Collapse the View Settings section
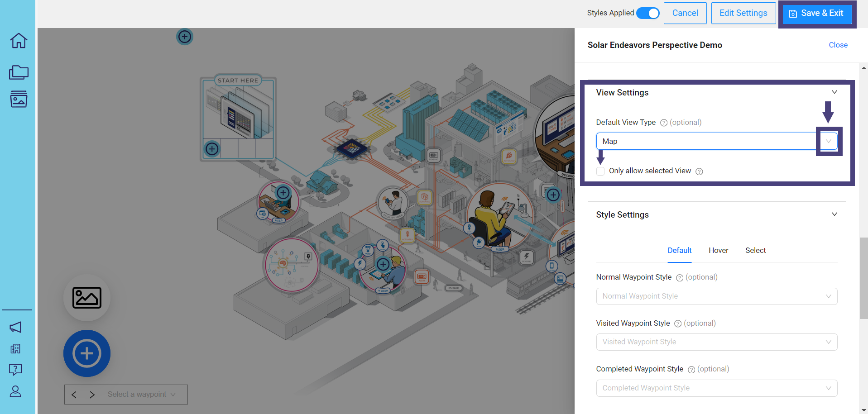Image resolution: width=868 pixels, height=414 pixels. tap(834, 92)
